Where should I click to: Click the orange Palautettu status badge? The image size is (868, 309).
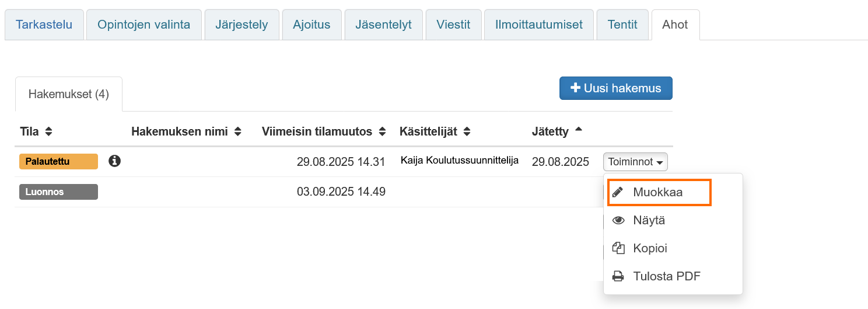[x=58, y=161]
